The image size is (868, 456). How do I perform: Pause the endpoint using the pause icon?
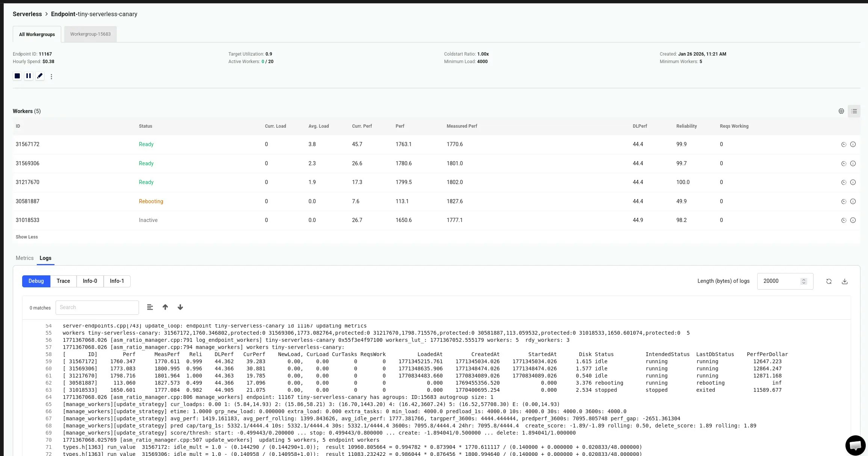(x=29, y=76)
